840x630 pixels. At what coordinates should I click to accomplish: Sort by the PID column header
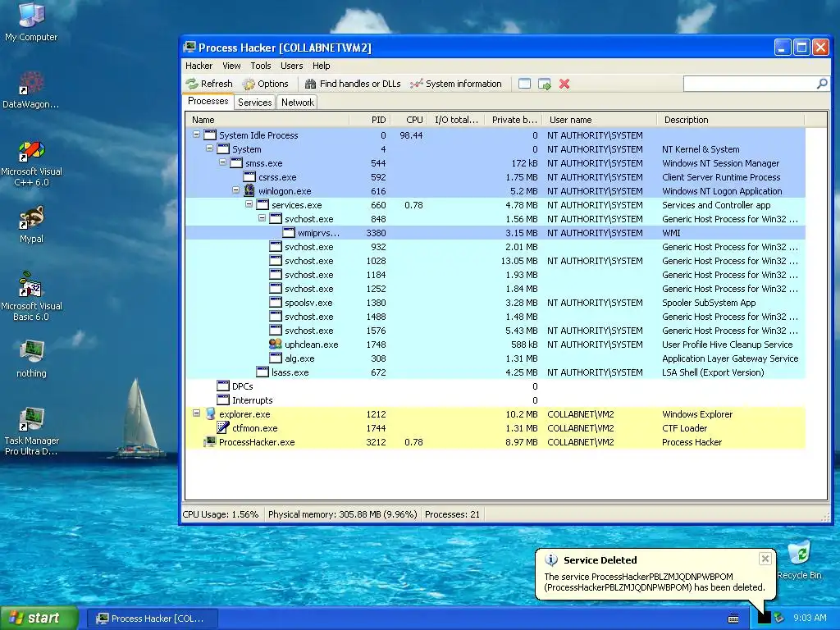click(x=370, y=120)
